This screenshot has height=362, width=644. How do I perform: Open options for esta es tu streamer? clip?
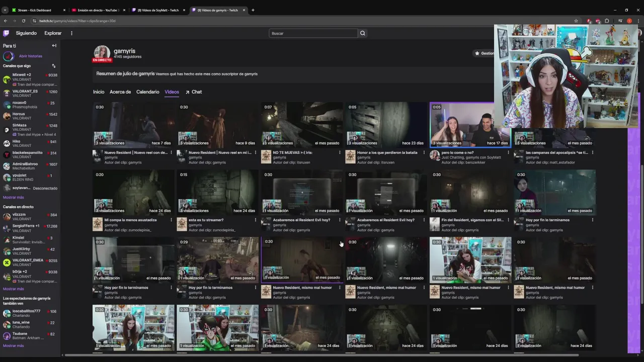point(255,220)
